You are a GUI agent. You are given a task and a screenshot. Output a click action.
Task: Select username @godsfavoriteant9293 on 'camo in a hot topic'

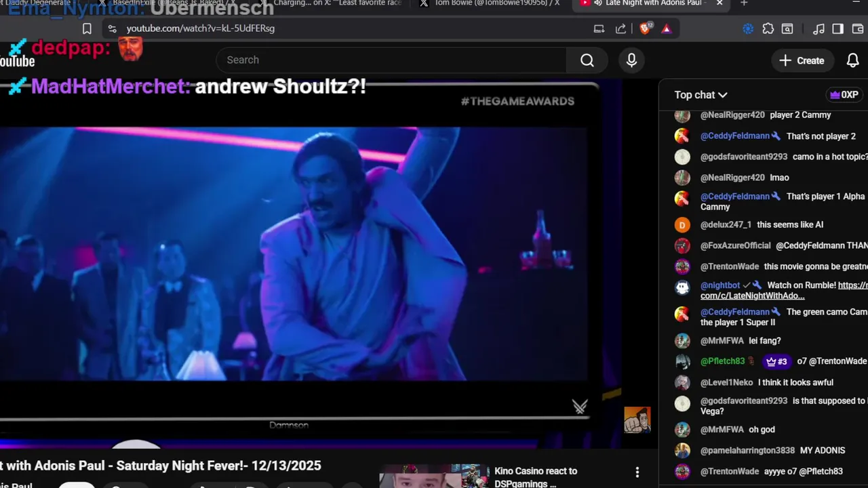coord(744,157)
